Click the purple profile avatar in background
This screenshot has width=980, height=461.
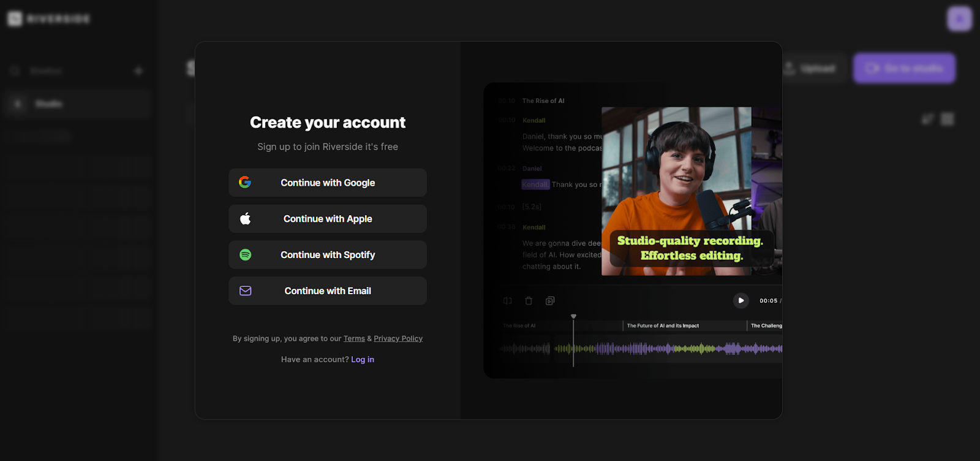959,19
